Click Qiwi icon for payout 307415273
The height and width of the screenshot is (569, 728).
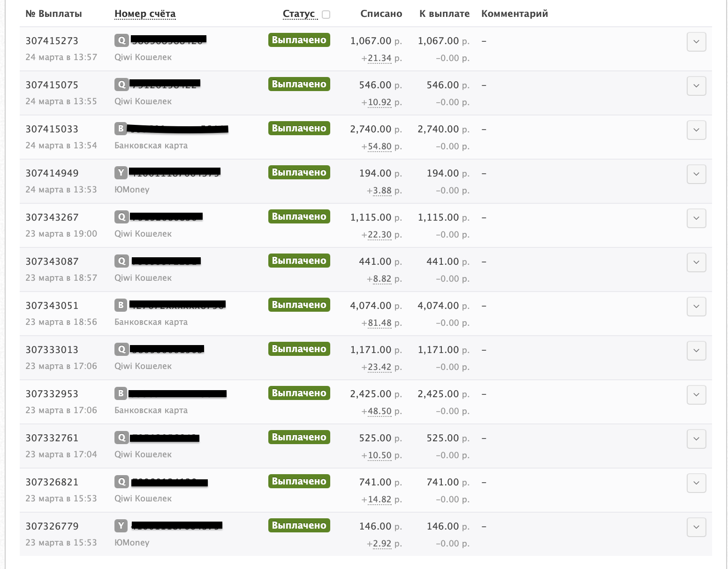click(121, 40)
